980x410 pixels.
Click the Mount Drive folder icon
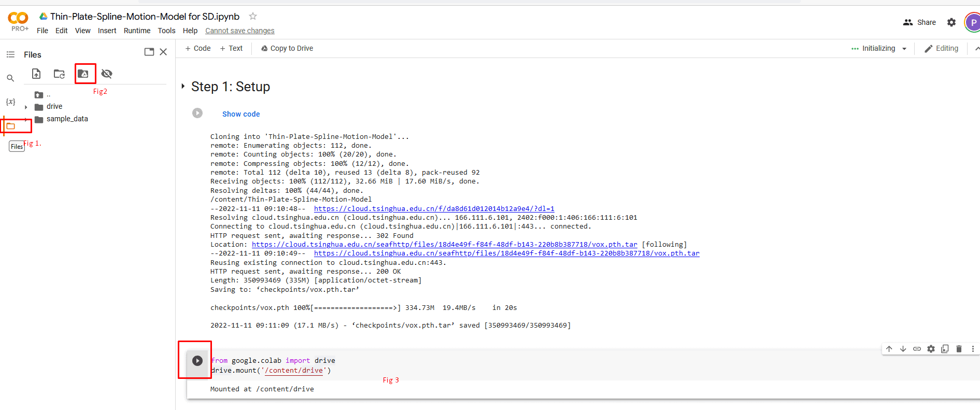(83, 74)
